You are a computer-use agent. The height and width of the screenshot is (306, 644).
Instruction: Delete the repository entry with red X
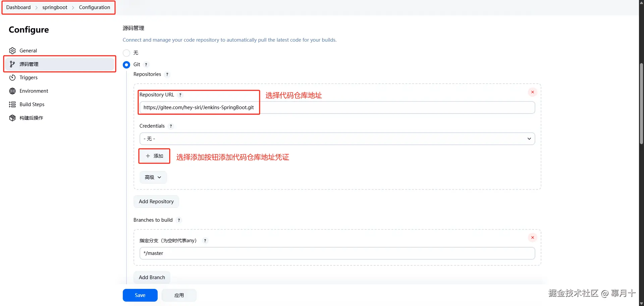click(x=532, y=92)
